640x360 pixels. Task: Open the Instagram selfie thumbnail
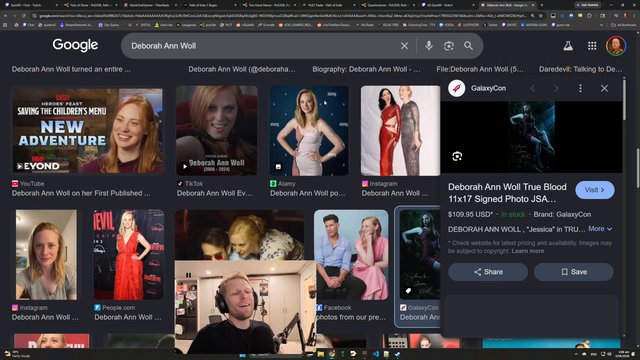[46, 255]
